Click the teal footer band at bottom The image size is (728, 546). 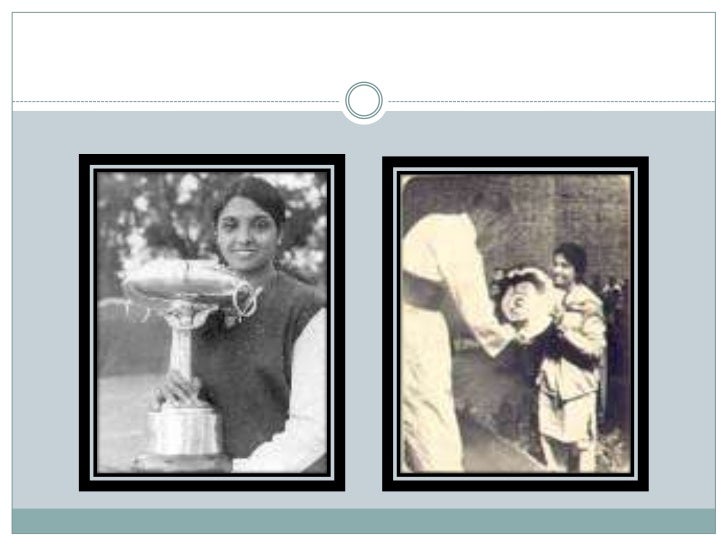pos(364,521)
